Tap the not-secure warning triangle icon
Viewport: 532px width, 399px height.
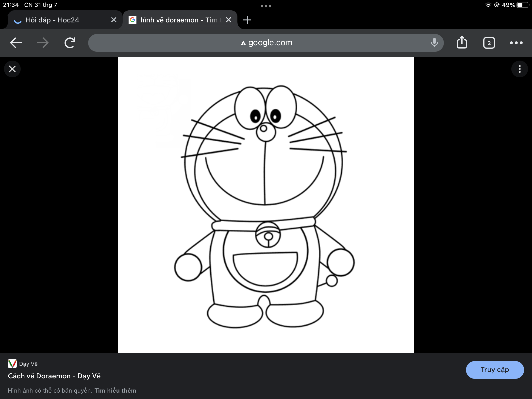[243, 43]
